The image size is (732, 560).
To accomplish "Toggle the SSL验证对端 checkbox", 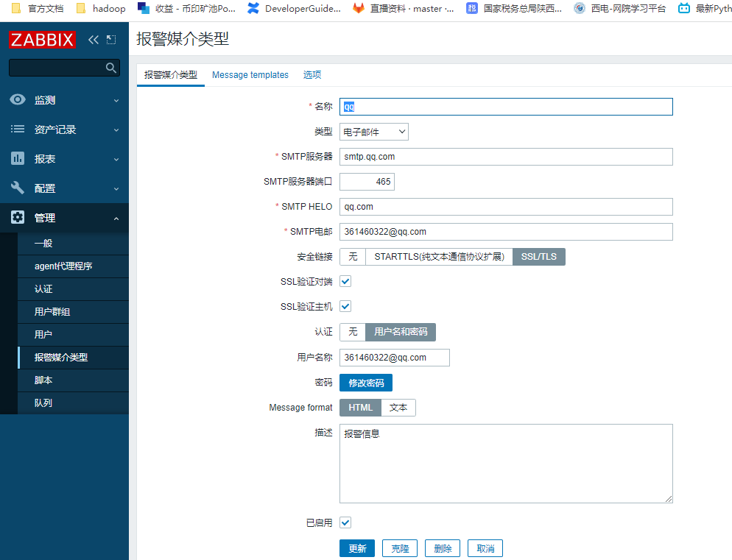I will click(x=345, y=281).
